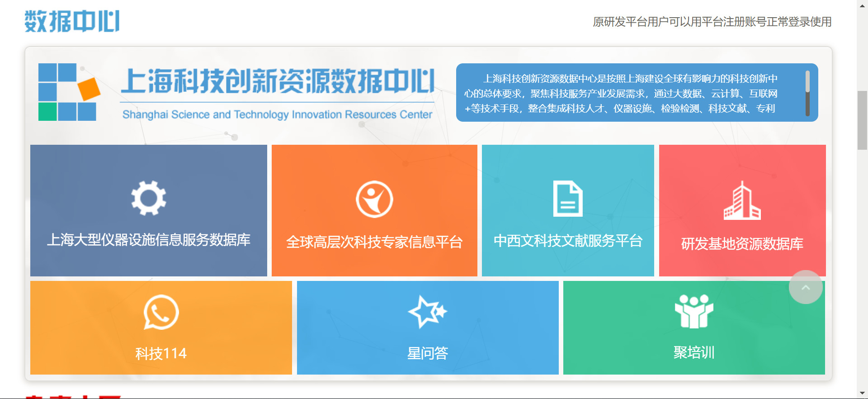868x399 pixels.
Task: Click the building icon for R&D bases
Action: click(x=742, y=201)
